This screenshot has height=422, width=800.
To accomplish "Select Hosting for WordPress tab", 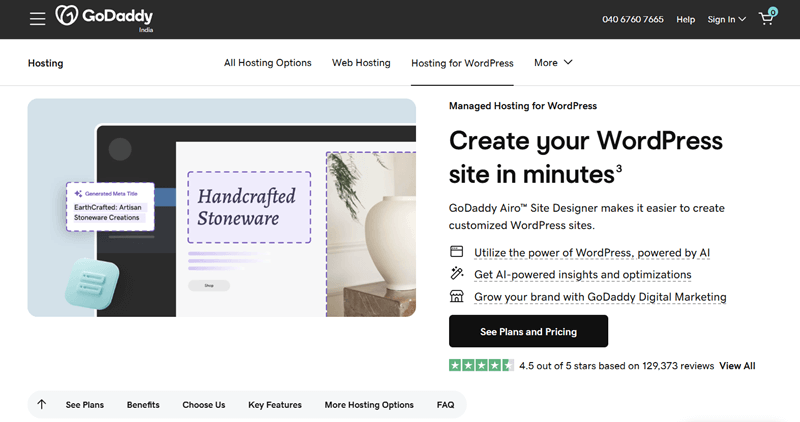I will pyautogui.click(x=462, y=63).
